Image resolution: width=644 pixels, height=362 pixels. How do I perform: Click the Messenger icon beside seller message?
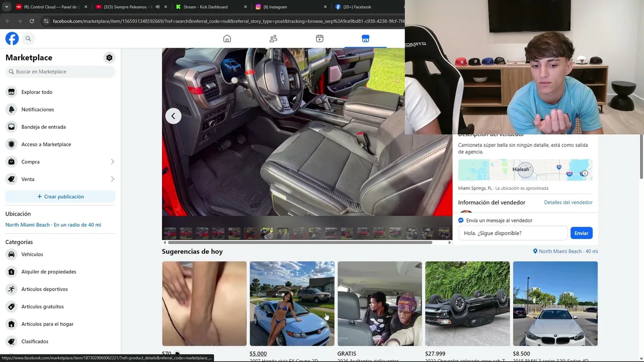coord(461,221)
